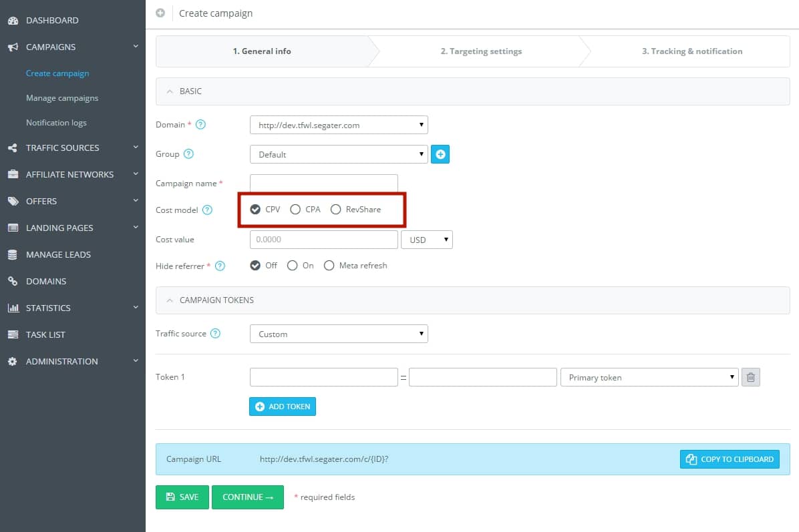Expand the Administration menu chevron
Screen dimensions: 799x532
click(x=136, y=360)
